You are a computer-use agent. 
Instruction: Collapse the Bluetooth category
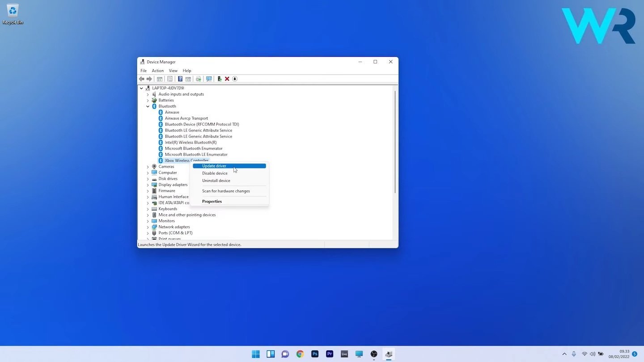[148, 106]
